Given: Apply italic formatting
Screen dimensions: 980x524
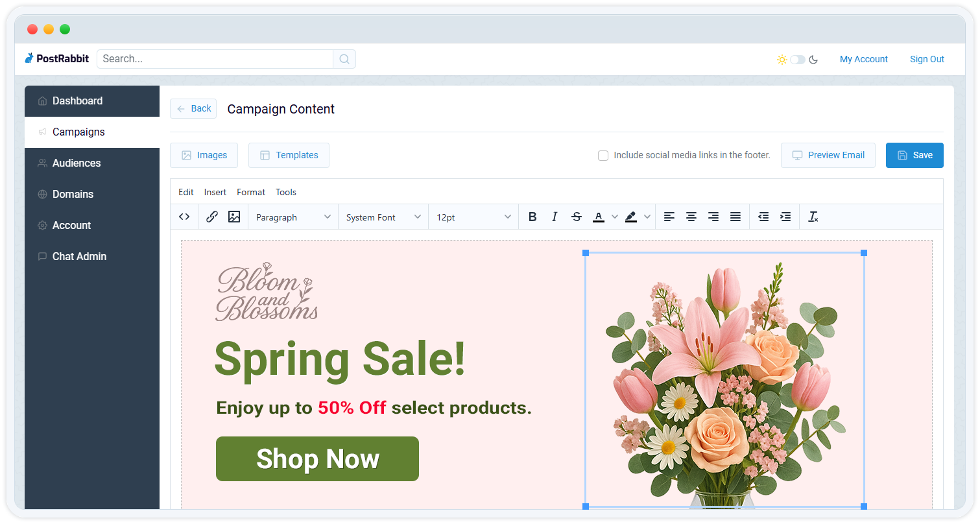Looking at the screenshot, I should click(x=555, y=217).
